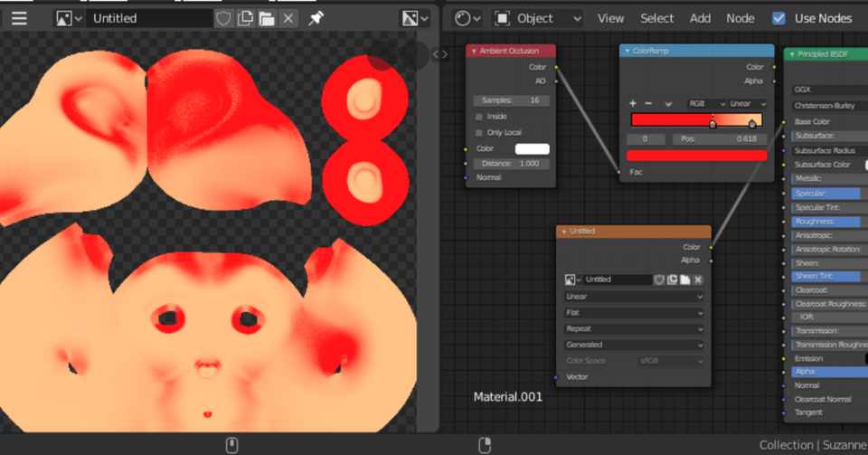
Task: Open the Repeat extension dropdown
Action: [634, 328]
